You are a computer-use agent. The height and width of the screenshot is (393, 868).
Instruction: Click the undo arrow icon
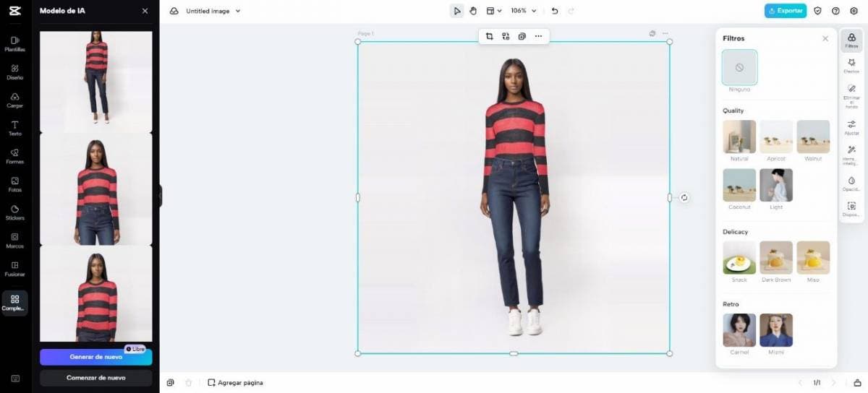click(555, 11)
